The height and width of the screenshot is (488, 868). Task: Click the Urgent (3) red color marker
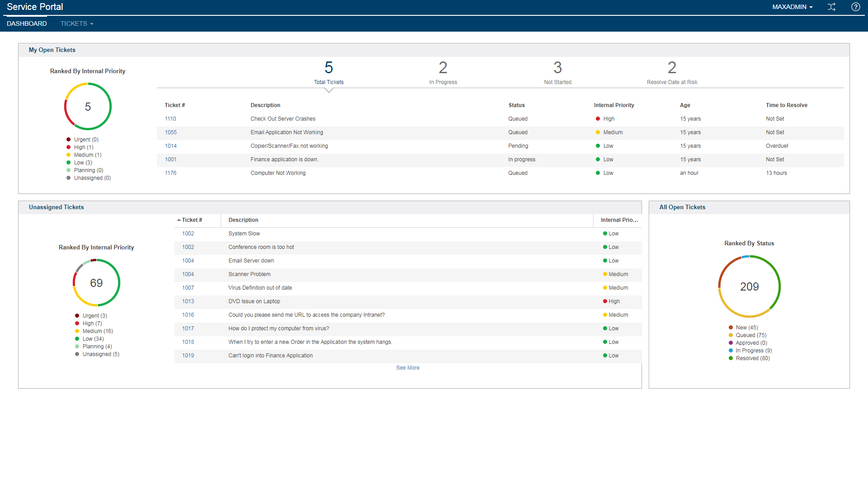(77, 315)
